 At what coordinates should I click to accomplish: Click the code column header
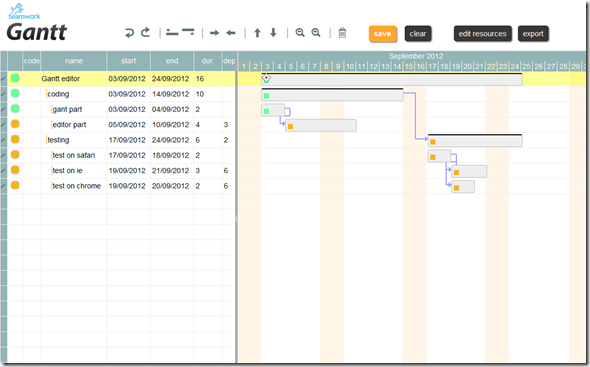(x=32, y=61)
